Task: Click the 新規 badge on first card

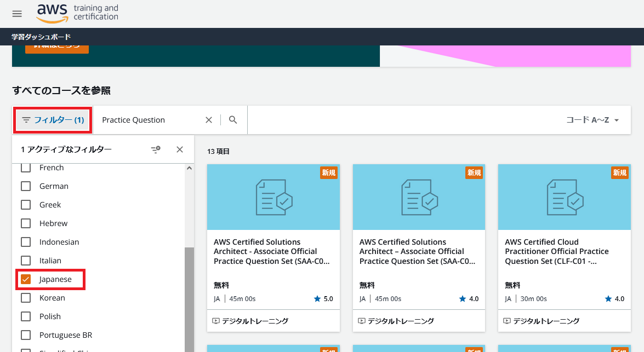Action: 328,173
